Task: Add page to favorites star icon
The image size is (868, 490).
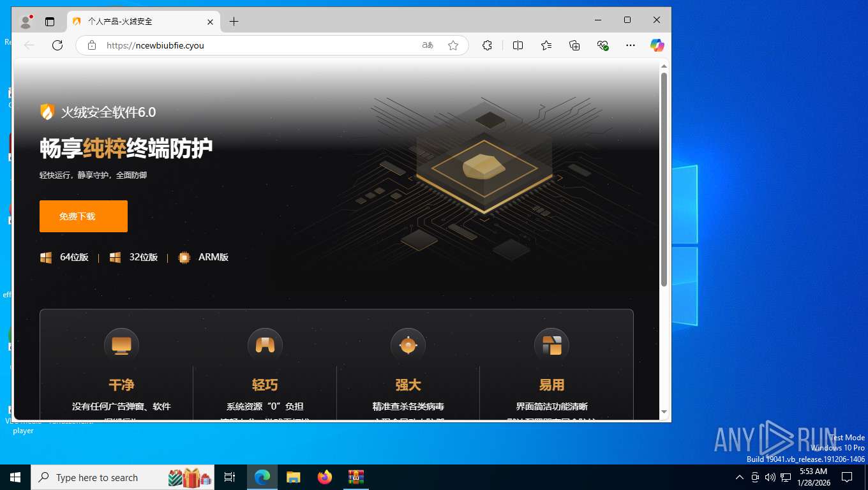Action: pos(453,45)
